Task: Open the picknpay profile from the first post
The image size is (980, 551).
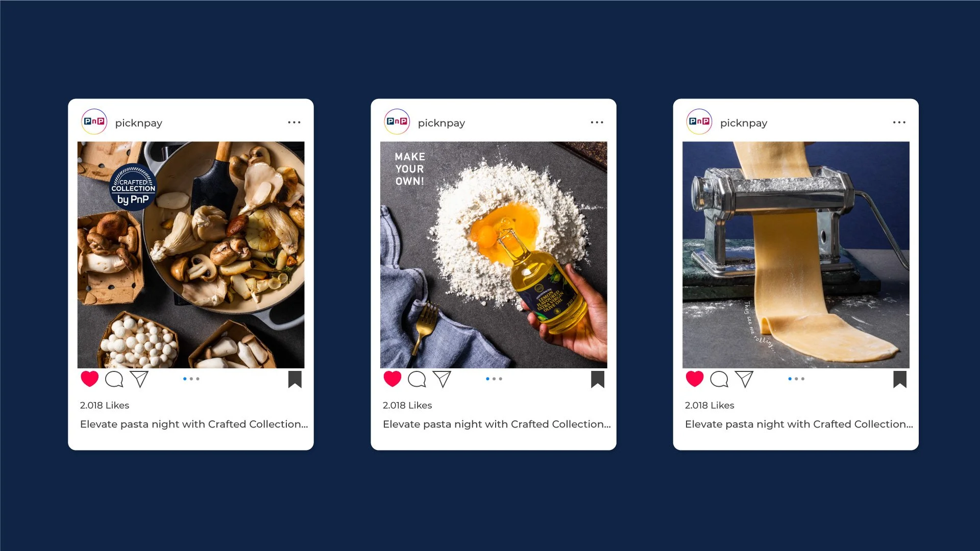Action: coord(138,123)
